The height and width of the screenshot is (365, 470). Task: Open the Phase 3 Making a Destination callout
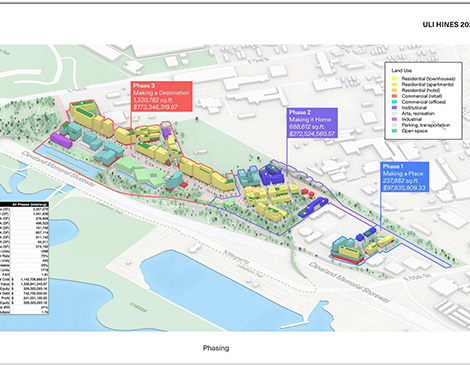162,96
